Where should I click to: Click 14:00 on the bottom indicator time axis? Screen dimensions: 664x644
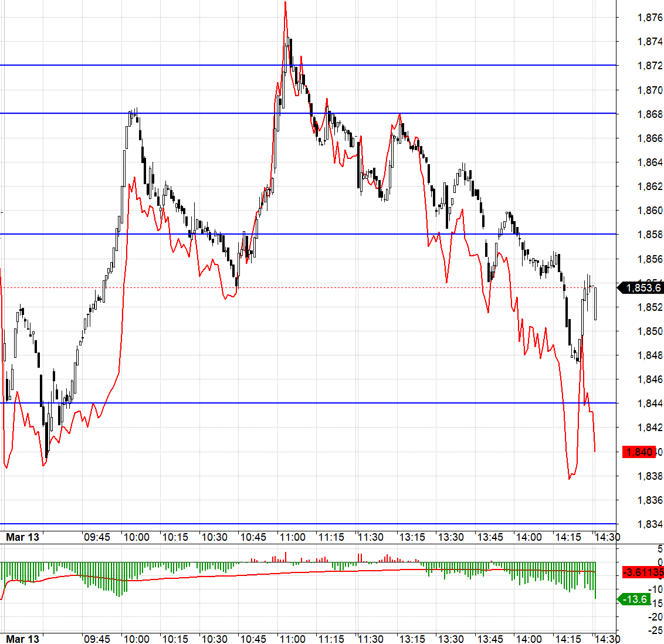(528, 639)
